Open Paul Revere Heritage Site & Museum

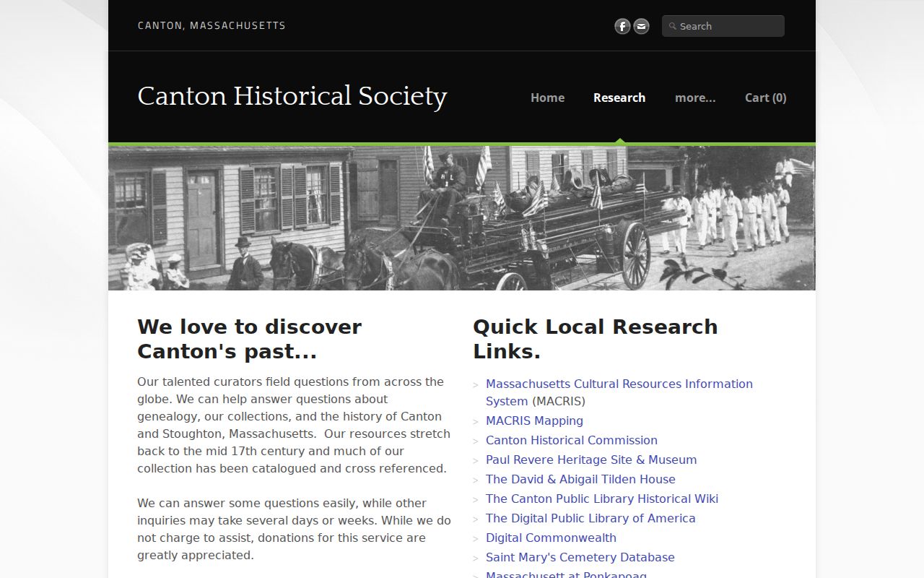(591, 460)
